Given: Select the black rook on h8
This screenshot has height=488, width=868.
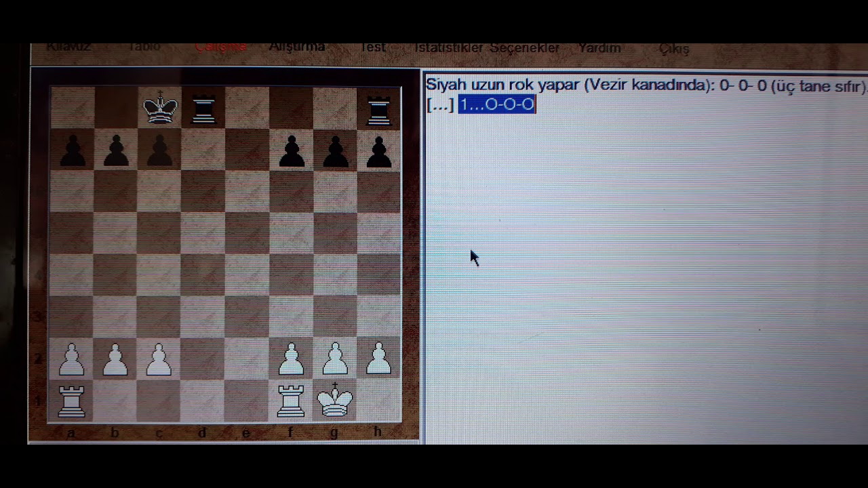Looking at the screenshot, I should pos(379,110).
